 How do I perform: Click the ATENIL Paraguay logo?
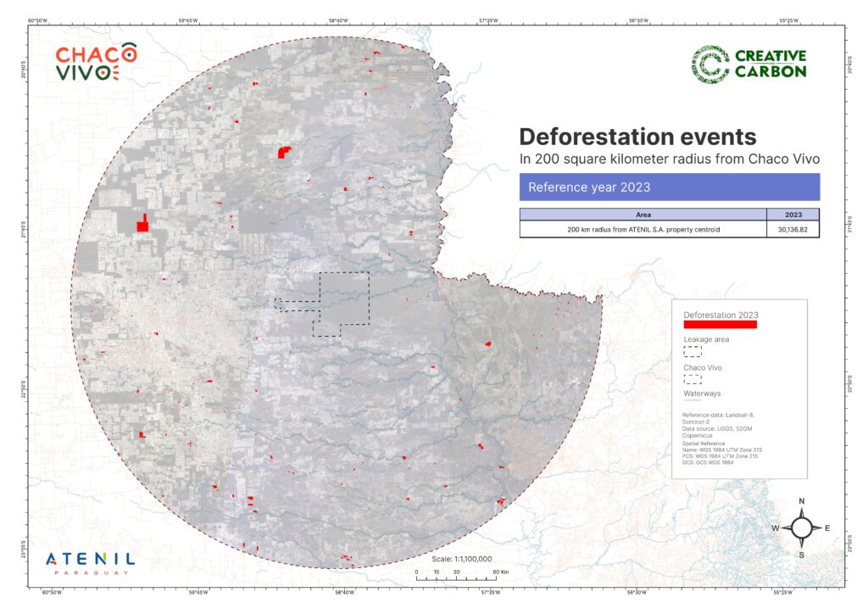point(89,562)
